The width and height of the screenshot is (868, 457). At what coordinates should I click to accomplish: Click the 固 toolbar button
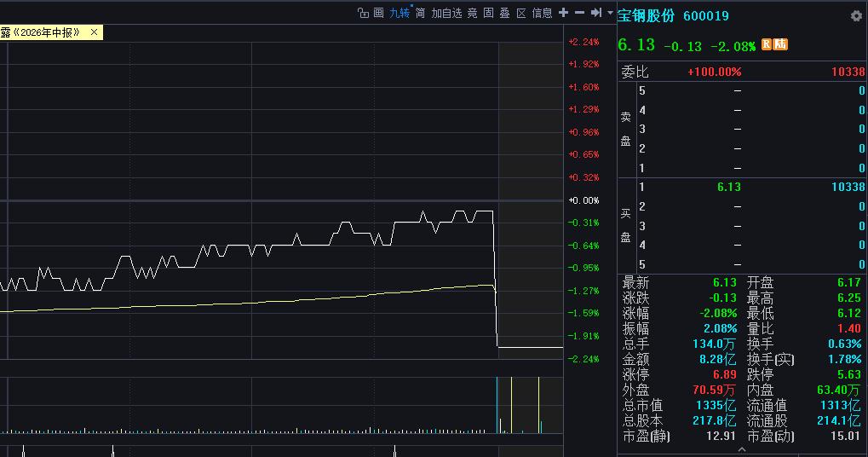point(488,13)
